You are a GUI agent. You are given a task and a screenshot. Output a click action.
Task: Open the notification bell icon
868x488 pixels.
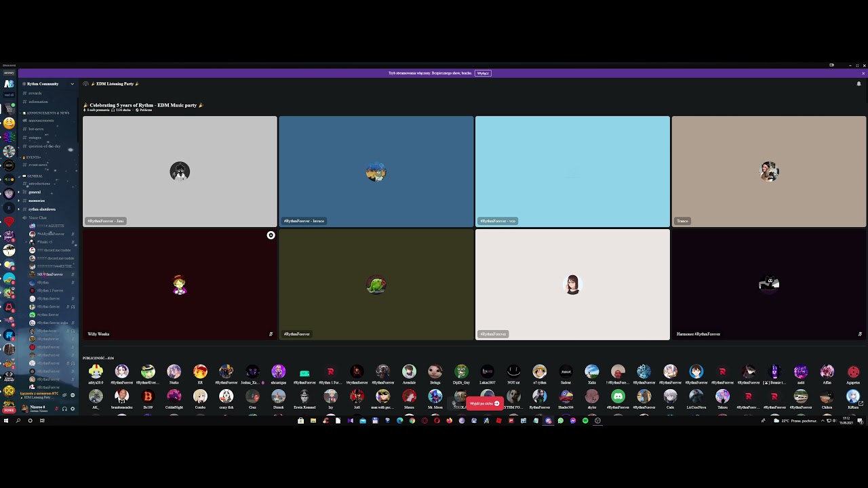click(x=859, y=84)
